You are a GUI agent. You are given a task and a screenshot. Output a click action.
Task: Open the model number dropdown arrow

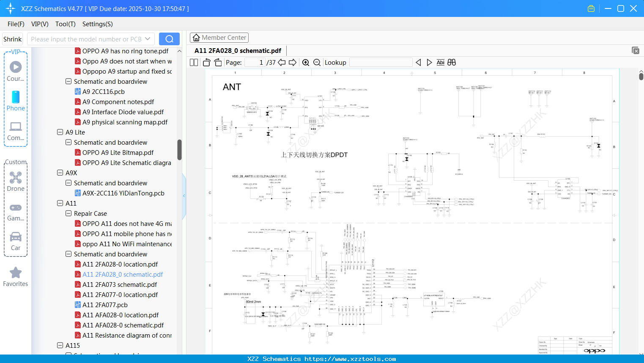pyautogui.click(x=148, y=39)
